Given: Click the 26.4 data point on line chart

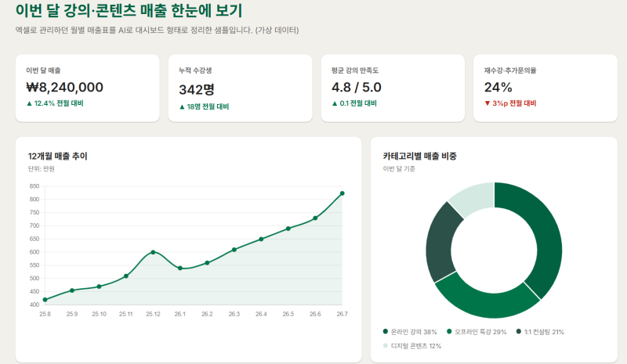Looking at the screenshot, I should coord(261,240).
